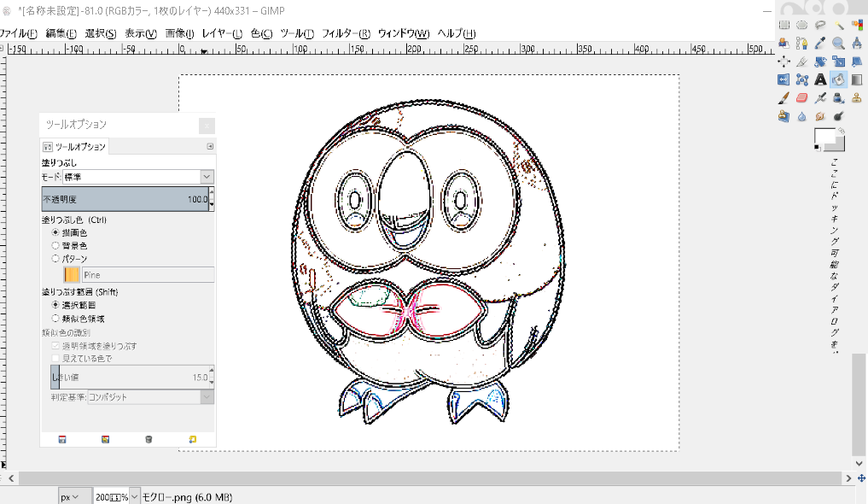Select the Clone stamp tool
Screen dimensions: 868x504
(x=857, y=98)
